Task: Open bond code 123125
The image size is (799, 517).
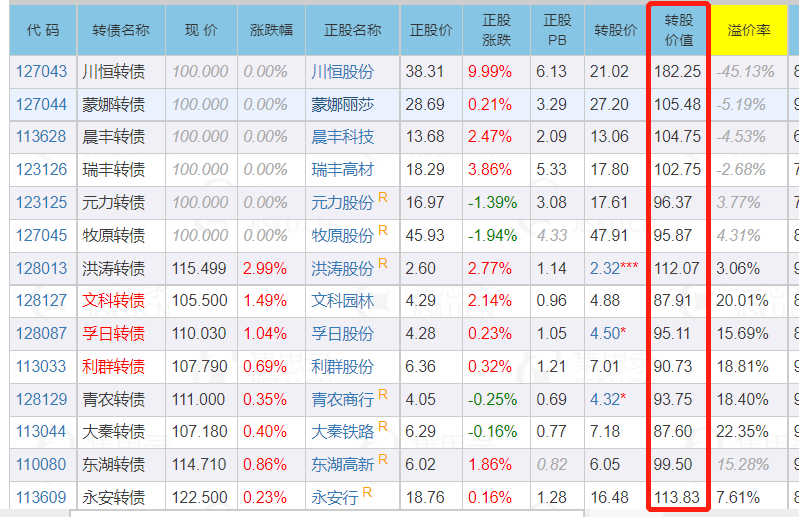Action: 41,202
